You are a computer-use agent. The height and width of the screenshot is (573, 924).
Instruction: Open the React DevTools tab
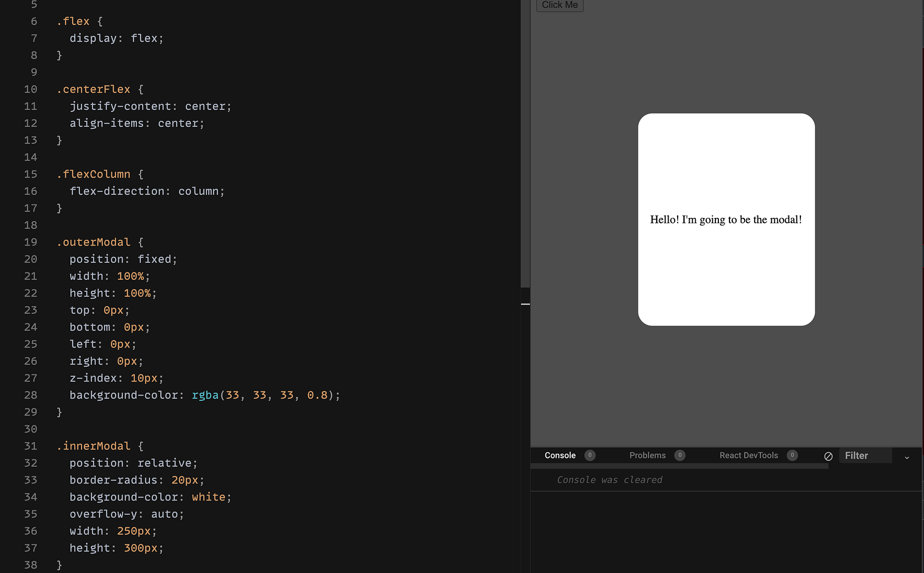click(748, 455)
